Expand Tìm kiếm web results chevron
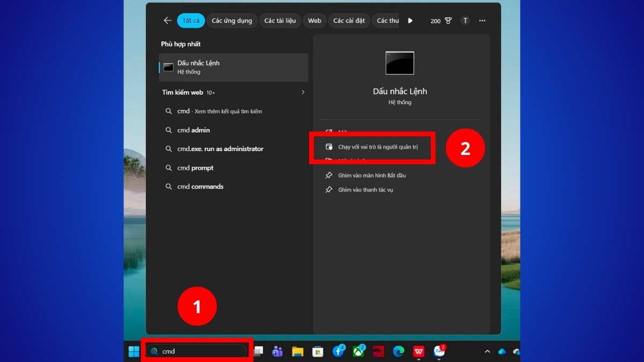The width and height of the screenshot is (644, 362). click(303, 92)
